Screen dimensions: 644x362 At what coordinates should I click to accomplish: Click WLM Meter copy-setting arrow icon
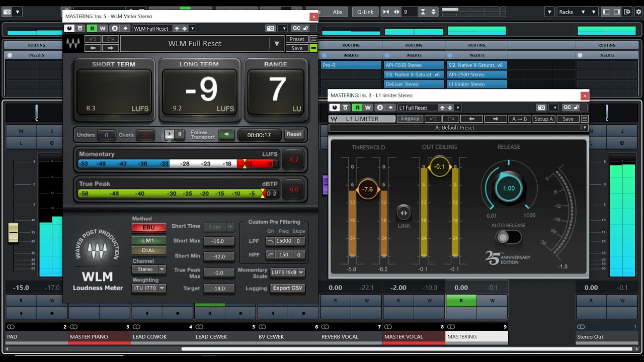coord(125,29)
